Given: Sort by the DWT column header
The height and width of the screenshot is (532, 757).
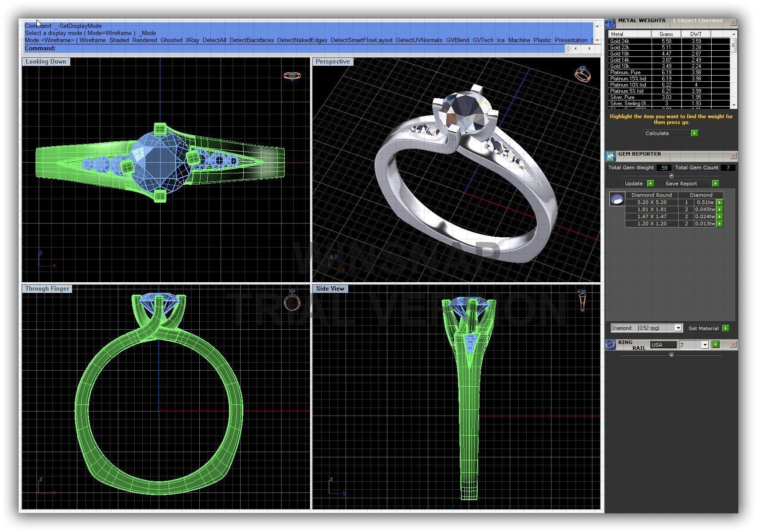Looking at the screenshot, I should [x=696, y=34].
